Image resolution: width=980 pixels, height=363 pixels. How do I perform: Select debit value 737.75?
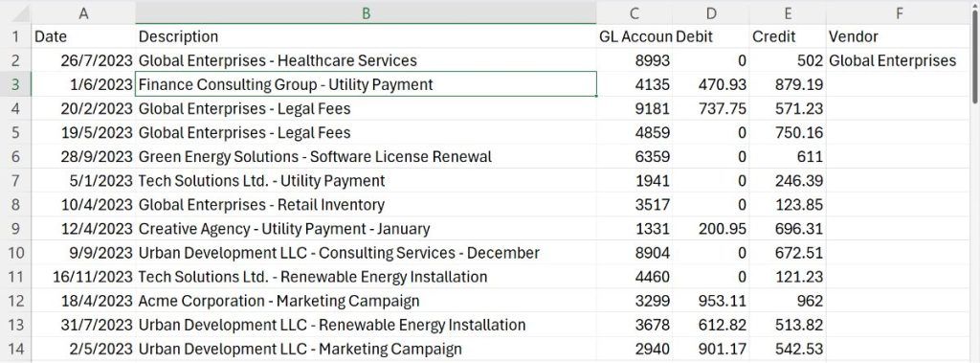(711, 108)
